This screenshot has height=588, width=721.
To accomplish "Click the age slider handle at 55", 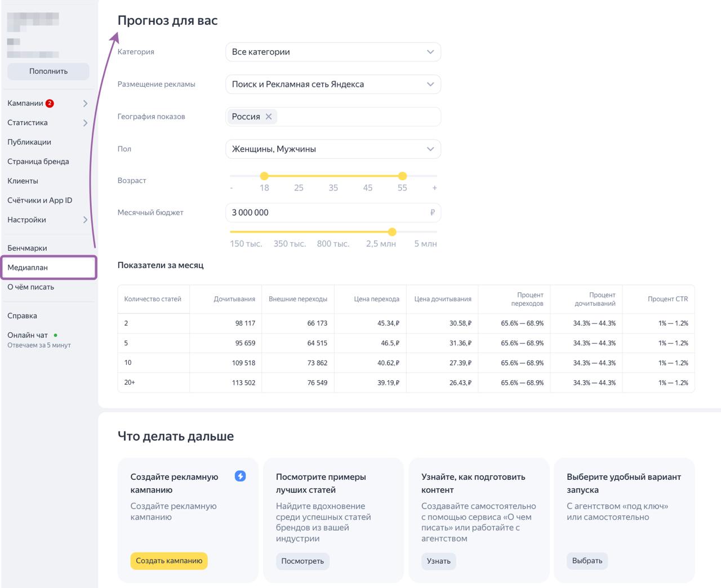I will point(402,176).
